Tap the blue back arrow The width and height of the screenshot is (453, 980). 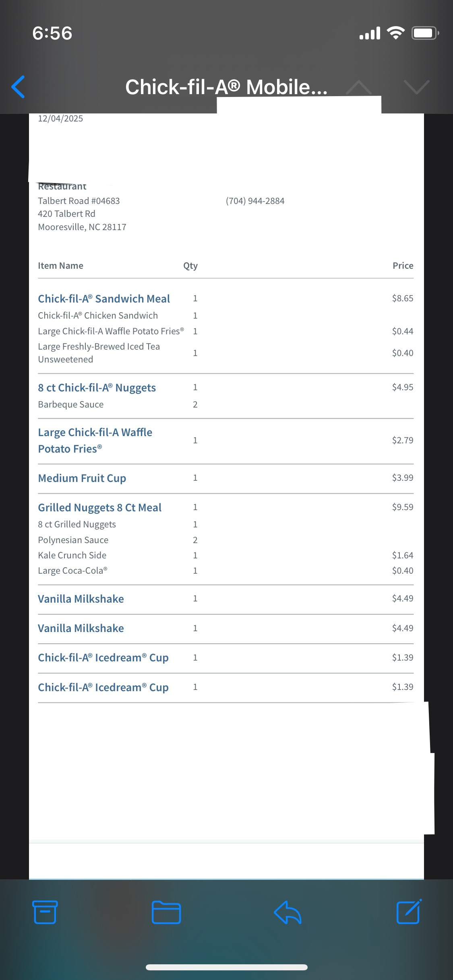tap(18, 87)
